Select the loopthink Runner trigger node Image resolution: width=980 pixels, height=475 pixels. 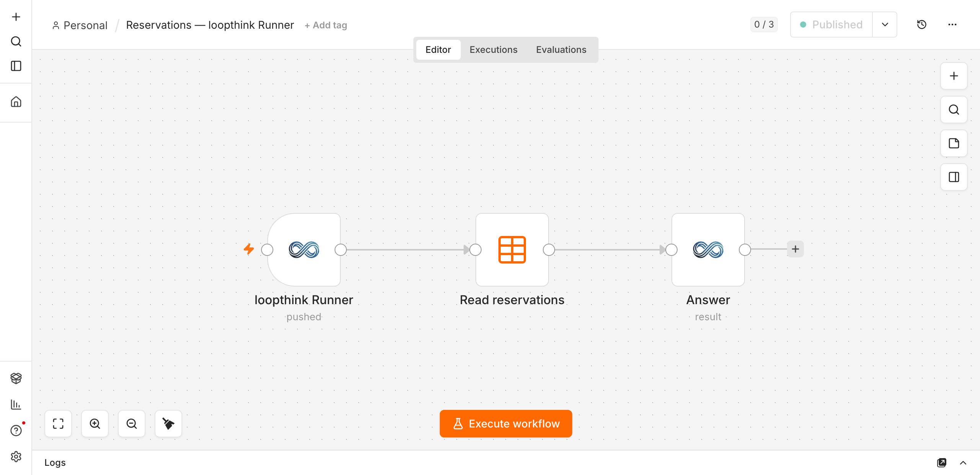click(x=304, y=250)
